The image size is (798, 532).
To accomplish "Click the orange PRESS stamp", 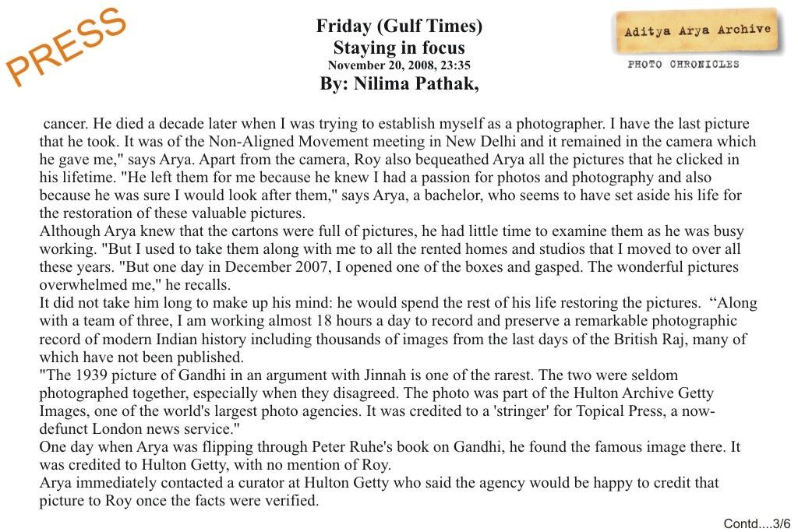I will pyautogui.click(x=66, y=45).
